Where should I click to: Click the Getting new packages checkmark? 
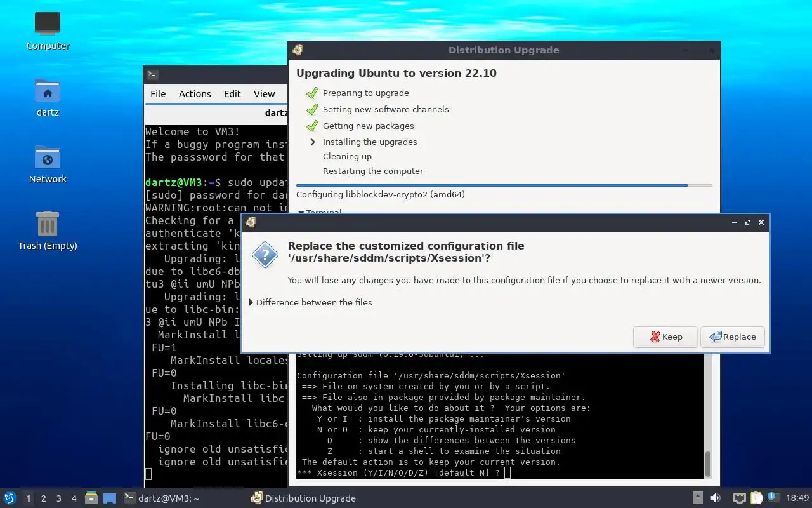pos(312,126)
